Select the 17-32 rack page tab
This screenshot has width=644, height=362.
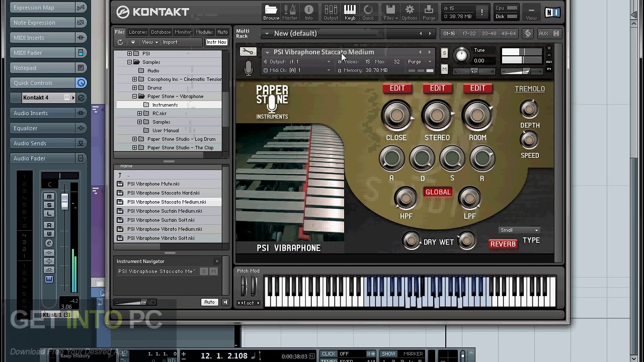click(x=469, y=34)
